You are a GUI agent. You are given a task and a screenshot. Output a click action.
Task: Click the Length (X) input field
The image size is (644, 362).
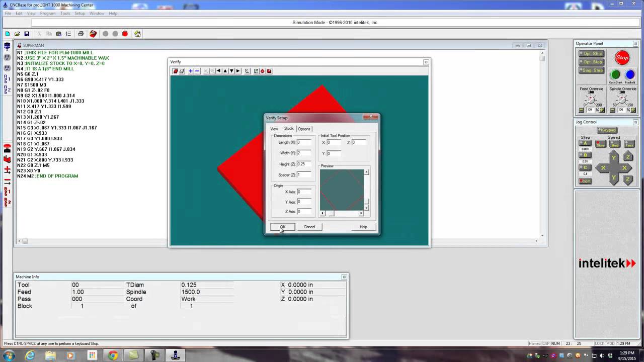tap(304, 142)
